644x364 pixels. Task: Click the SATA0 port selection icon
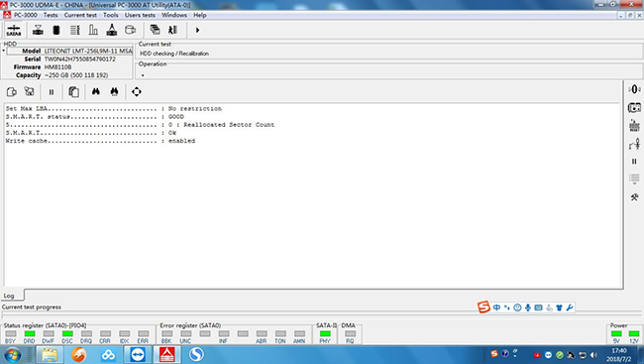coord(14,31)
